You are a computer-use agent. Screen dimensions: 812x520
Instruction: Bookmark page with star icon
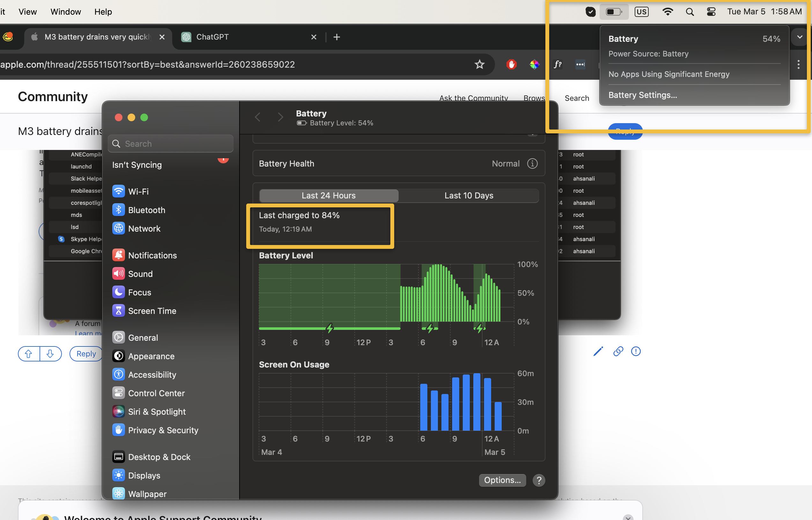pos(479,64)
